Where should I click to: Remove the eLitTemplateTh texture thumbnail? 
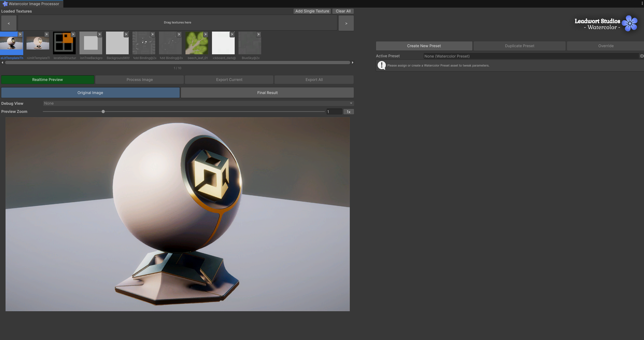20,34
